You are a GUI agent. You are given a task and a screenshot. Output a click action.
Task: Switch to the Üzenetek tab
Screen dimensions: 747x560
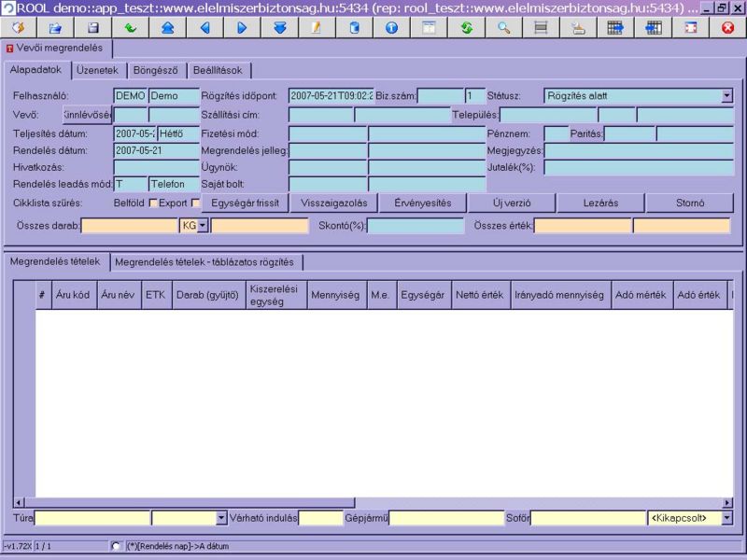pyautogui.click(x=96, y=71)
